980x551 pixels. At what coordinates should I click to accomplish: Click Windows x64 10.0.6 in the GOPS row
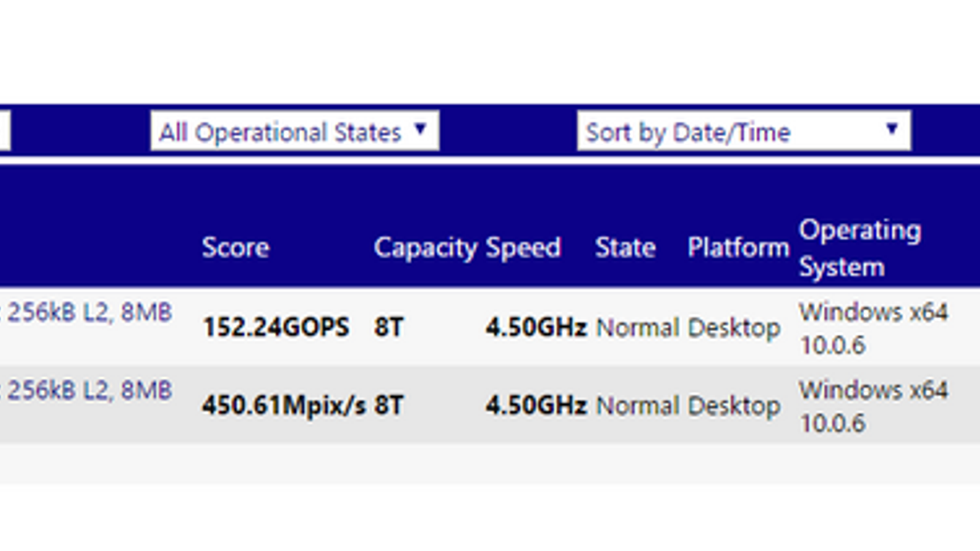point(873,328)
